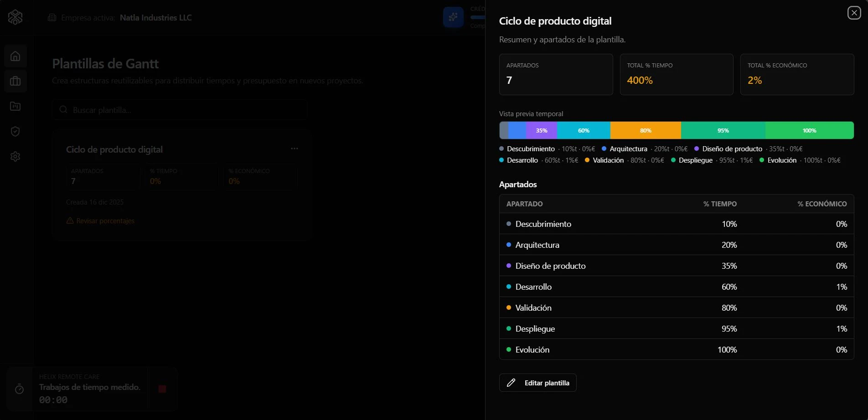This screenshot has height=420, width=868.
Task: Click the stopwatch icon in timer widget
Action: pyautogui.click(x=19, y=389)
